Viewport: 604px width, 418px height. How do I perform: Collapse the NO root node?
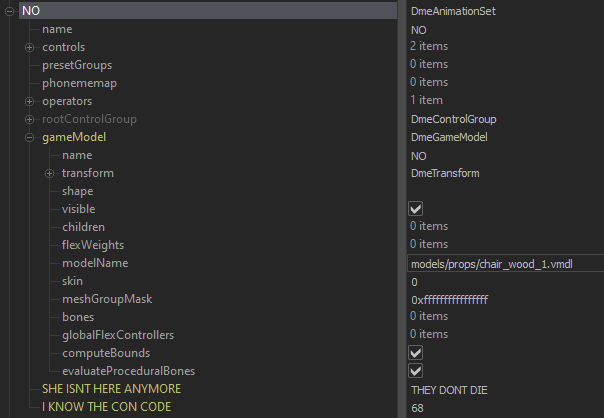tap(10, 11)
